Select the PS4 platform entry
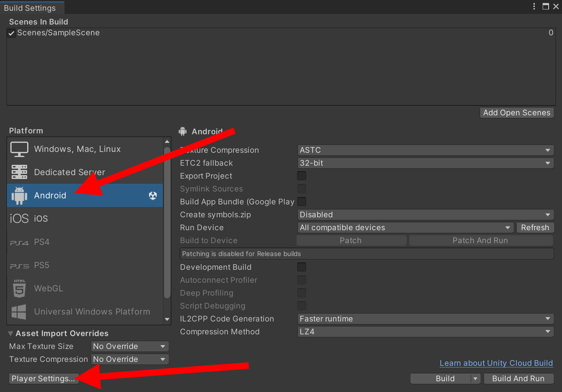 [x=85, y=242]
